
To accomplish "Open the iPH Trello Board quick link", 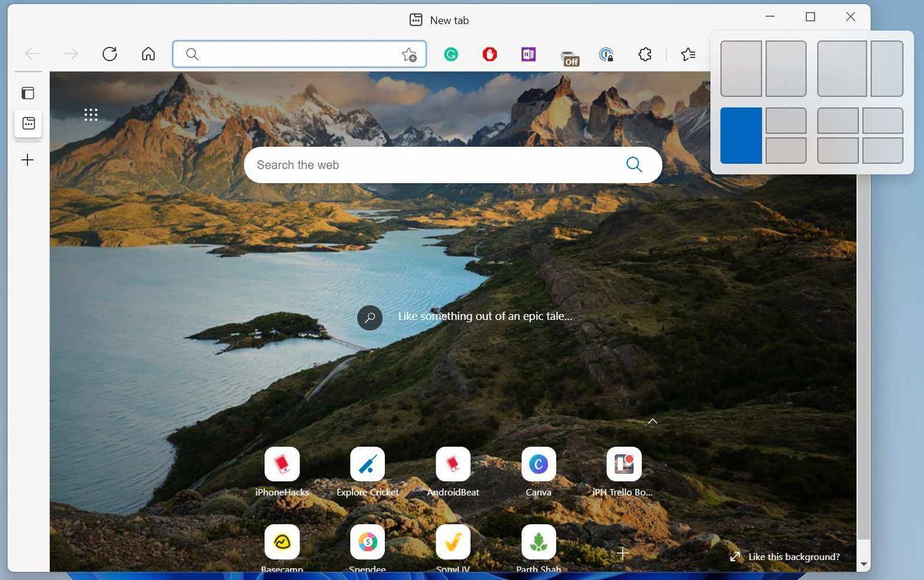I will [623, 472].
